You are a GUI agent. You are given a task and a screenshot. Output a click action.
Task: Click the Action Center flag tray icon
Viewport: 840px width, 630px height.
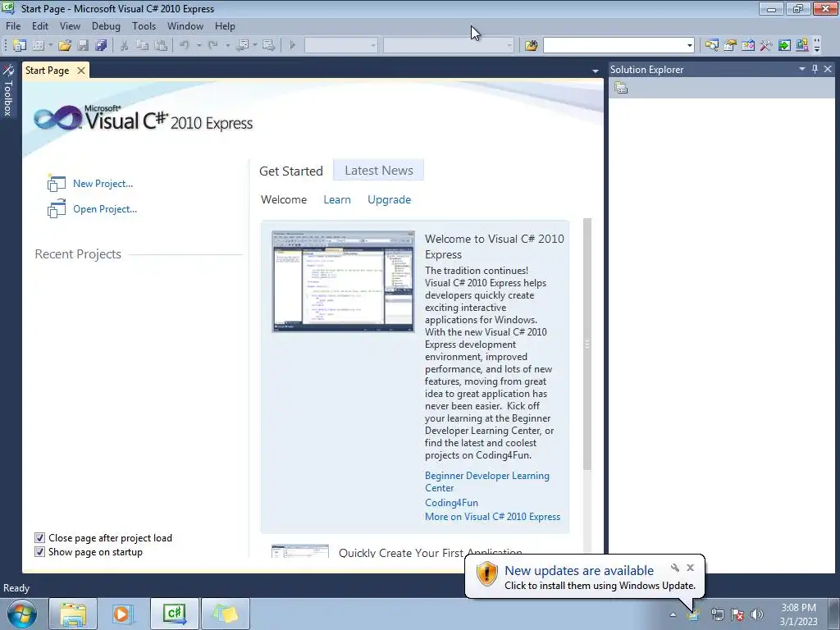coord(737,614)
